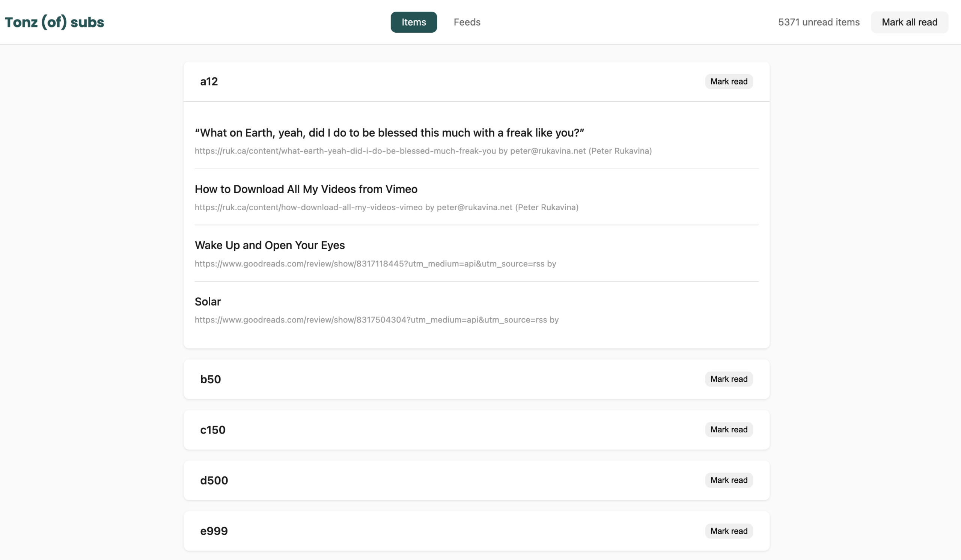Switch to the Feeds tab

click(467, 22)
